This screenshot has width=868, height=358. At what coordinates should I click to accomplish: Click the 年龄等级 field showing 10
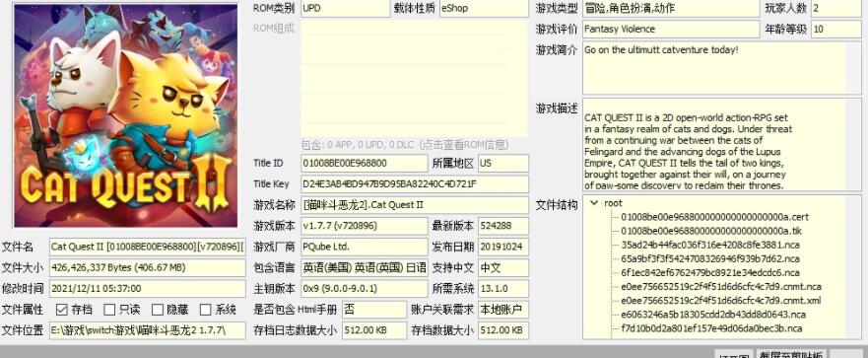[836, 29]
